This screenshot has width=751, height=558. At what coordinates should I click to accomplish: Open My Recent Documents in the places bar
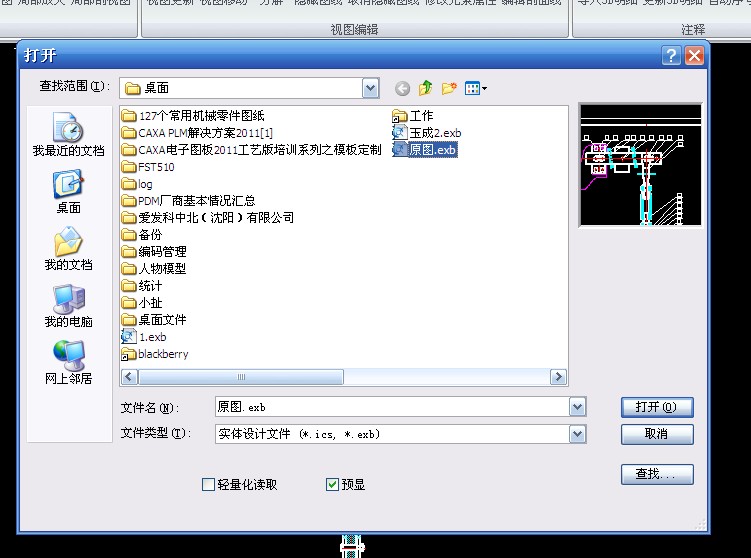pyautogui.click(x=68, y=135)
